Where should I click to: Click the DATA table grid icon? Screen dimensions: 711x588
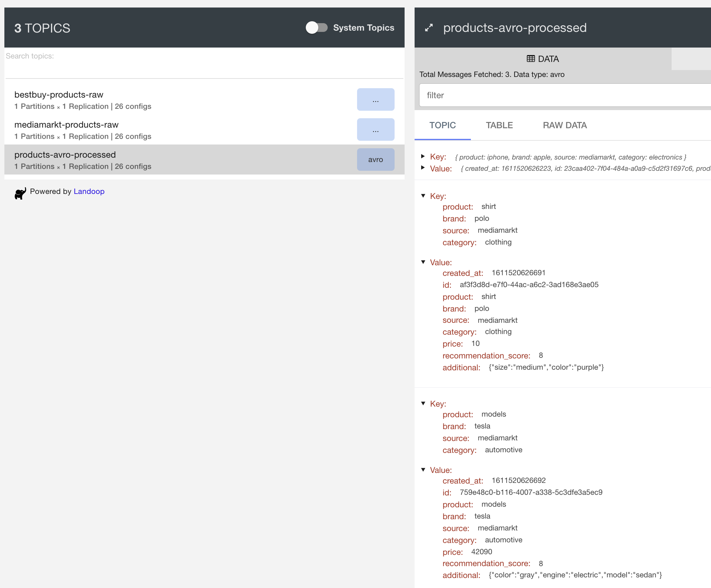click(531, 59)
